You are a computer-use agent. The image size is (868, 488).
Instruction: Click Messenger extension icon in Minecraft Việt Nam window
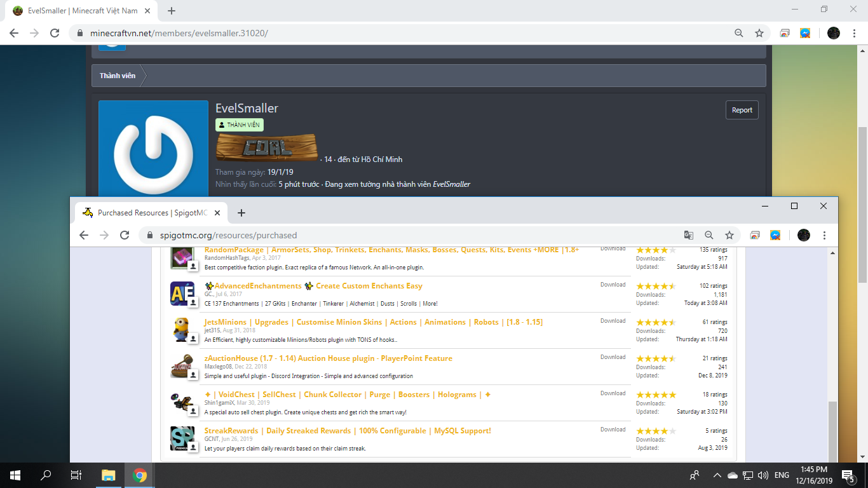(805, 33)
